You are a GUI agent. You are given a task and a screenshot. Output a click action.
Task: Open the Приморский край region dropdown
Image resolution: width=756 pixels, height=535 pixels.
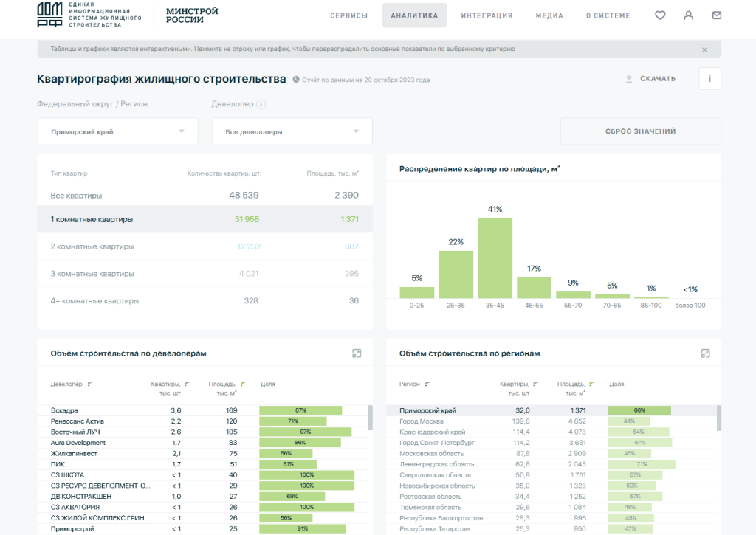pos(117,131)
